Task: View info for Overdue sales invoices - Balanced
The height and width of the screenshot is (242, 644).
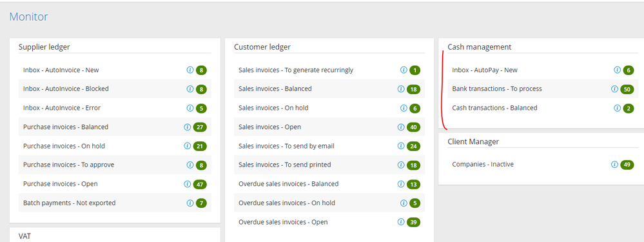Action: pyautogui.click(x=401, y=184)
